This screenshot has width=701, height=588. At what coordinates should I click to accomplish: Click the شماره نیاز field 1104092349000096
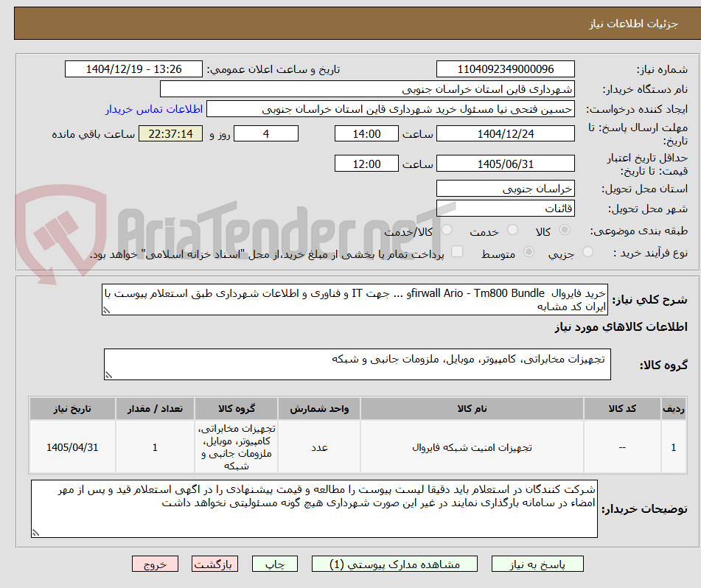tap(505, 69)
